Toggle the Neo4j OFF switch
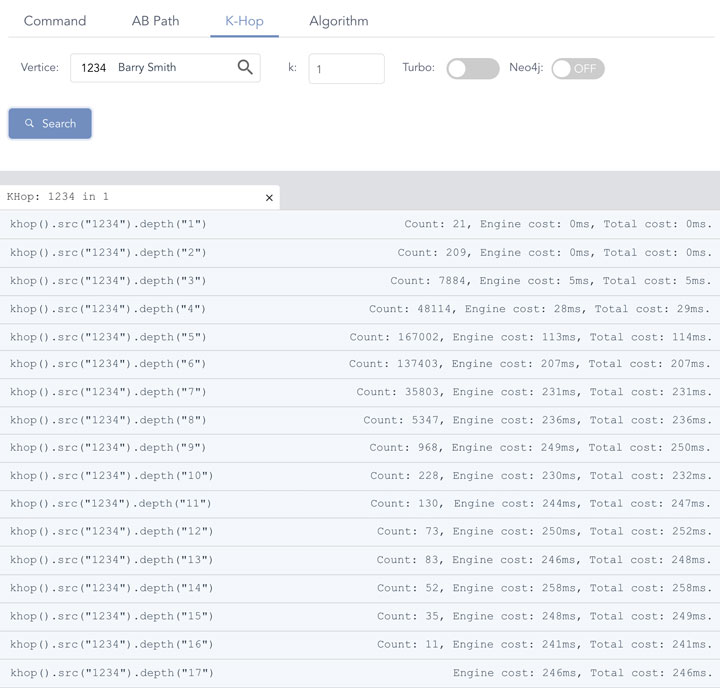The width and height of the screenshot is (720, 688). (577, 68)
